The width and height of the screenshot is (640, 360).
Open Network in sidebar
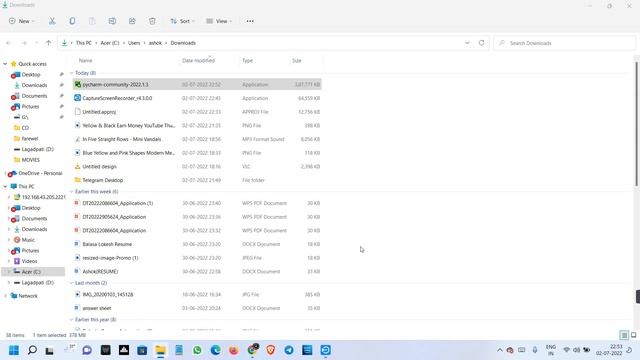pyautogui.click(x=28, y=296)
